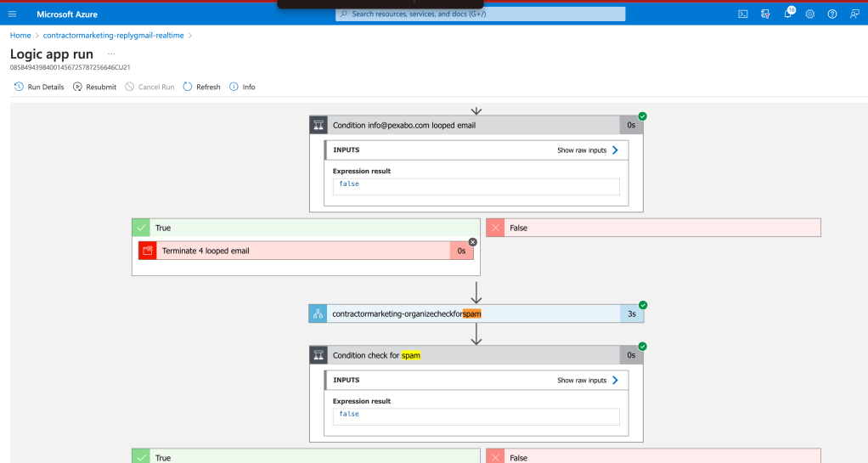Open contractormarketing-replygmail-realtime breadcrumb link
This screenshot has width=868, height=463.
click(114, 36)
